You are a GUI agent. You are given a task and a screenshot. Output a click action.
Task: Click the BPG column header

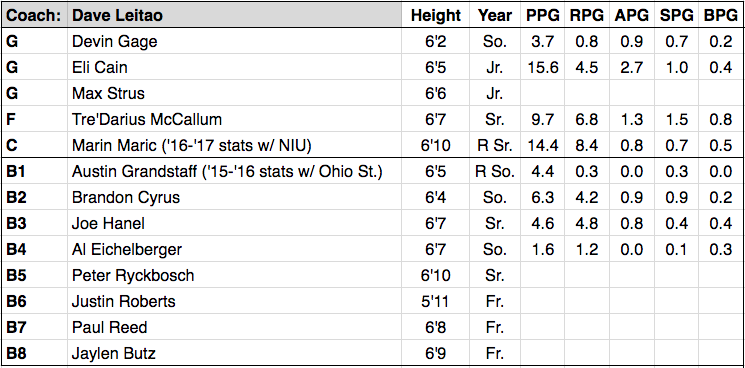(x=720, y=15)
